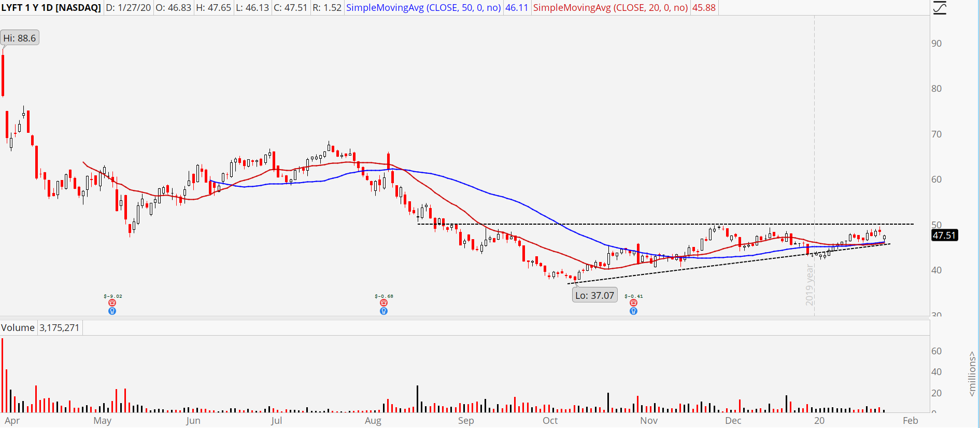The width and height of the screenshot is (980, 428).
Task: Click the Nov label on the time axis
Action: click(649, 421)
